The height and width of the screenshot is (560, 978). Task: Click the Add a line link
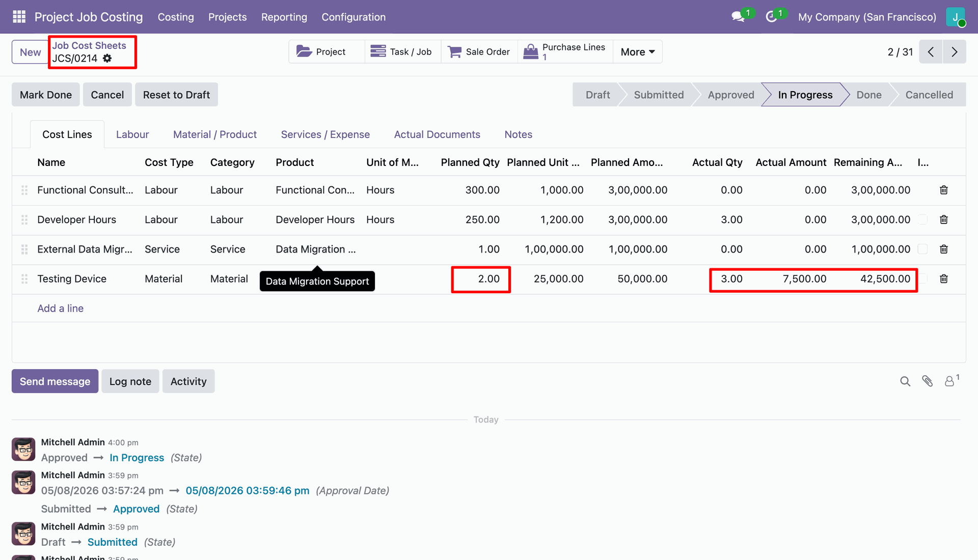click(60, 309)
